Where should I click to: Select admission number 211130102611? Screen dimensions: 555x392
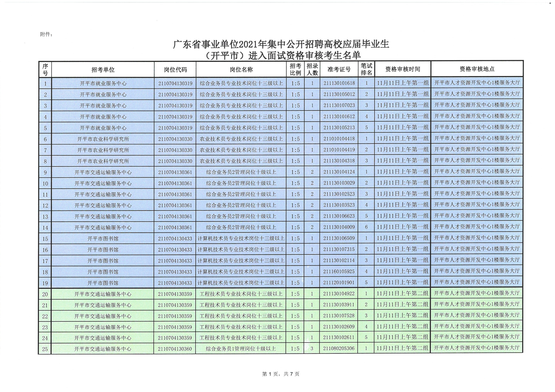pos(339,338)
